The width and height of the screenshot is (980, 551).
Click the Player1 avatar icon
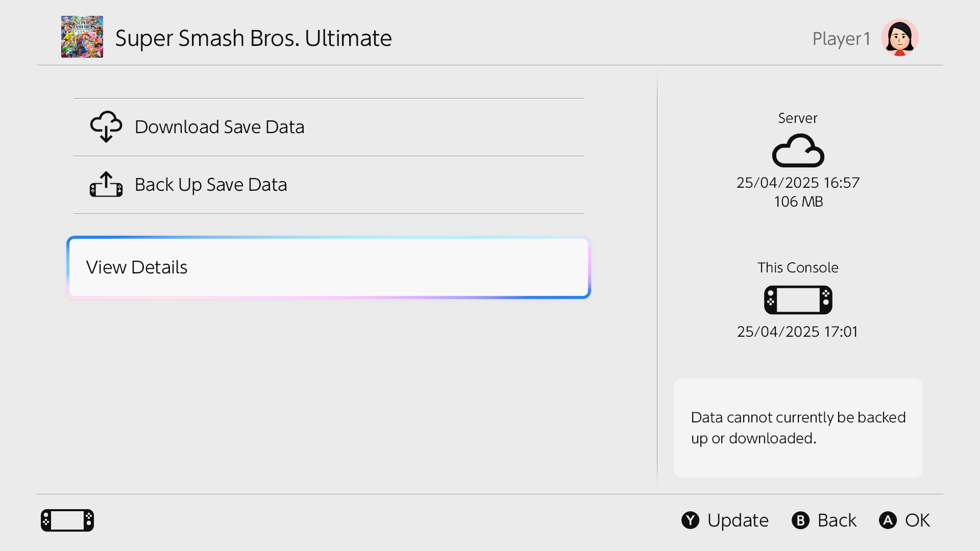point(899,37)
